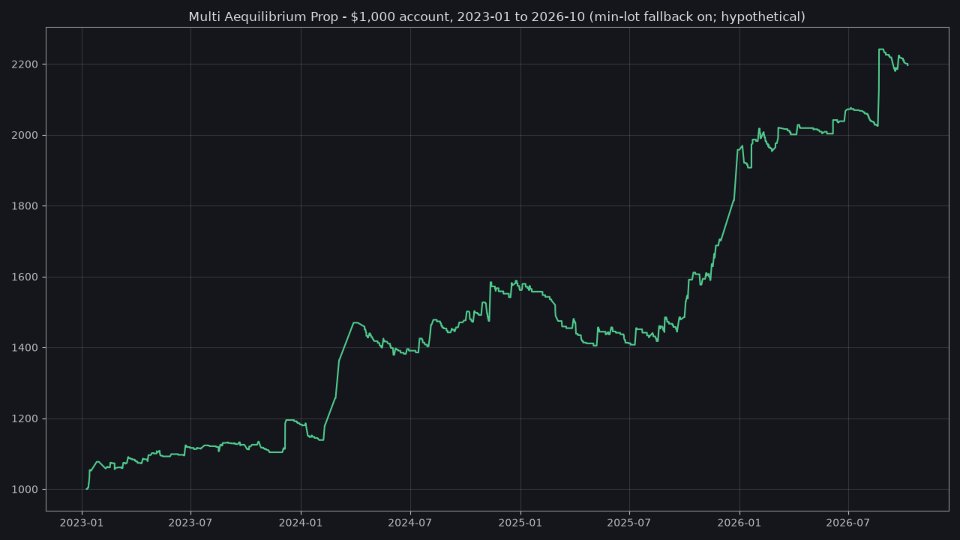Screen dimensions: 960x540
Task: Click the x-axis label 2025-07
Action: click(x=629, y=523)
